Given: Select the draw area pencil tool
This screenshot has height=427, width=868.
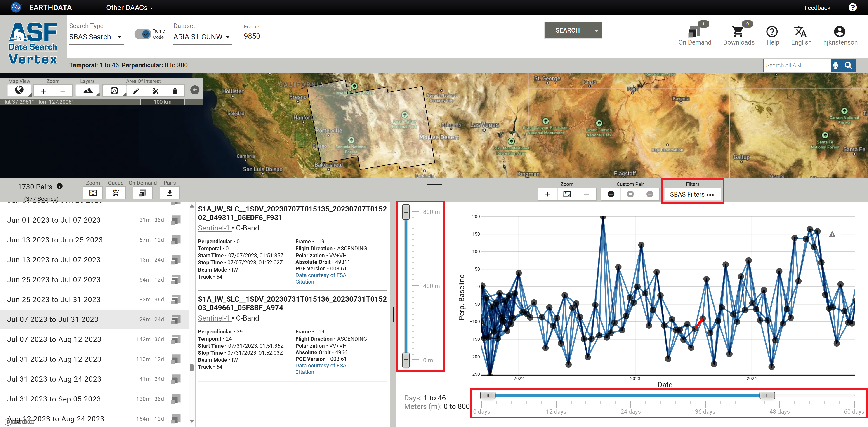Looking at the screenshot, I should click(x=136, y=91).
